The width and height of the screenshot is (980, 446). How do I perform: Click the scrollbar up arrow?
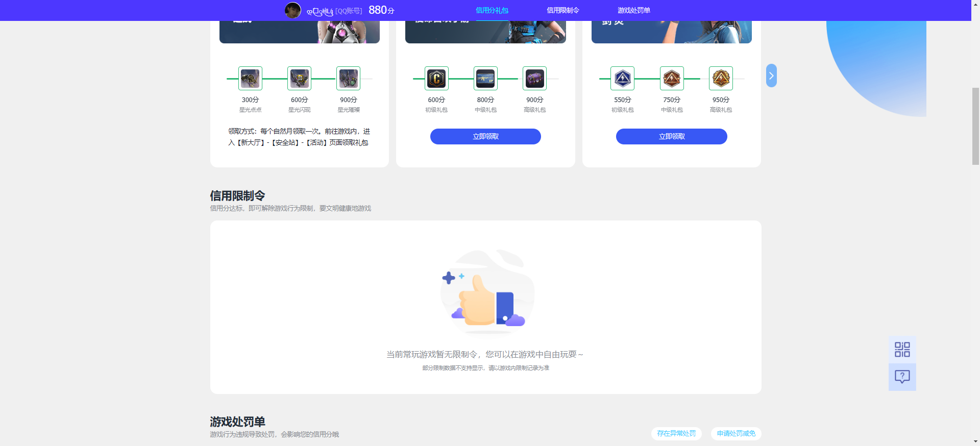point(975,4)
